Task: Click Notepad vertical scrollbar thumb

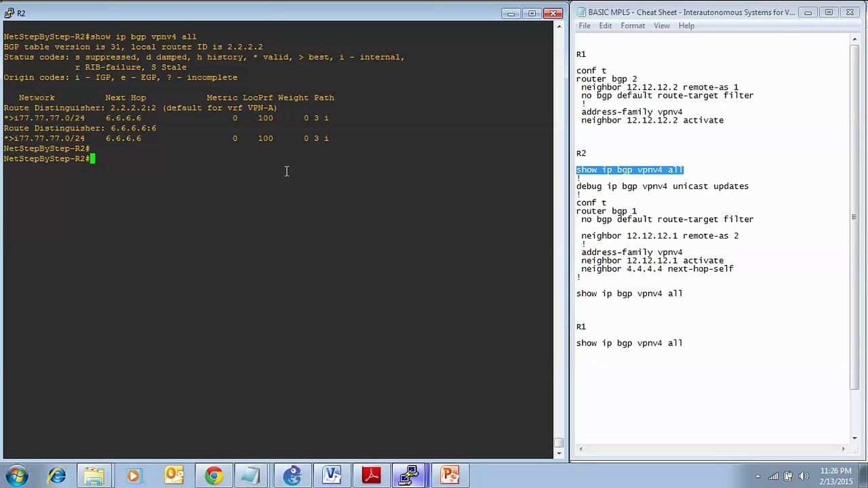Action: tap(854, 217)
